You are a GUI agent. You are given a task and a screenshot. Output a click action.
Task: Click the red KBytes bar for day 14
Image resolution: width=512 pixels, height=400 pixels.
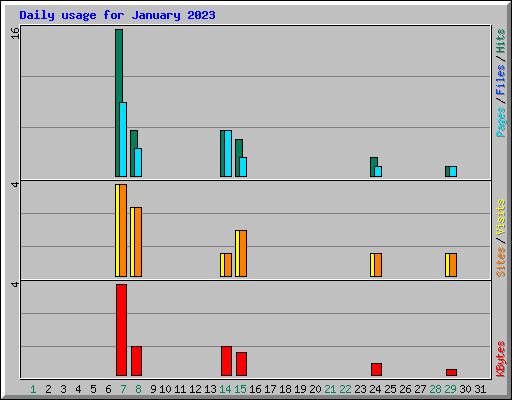coord(226,361)
